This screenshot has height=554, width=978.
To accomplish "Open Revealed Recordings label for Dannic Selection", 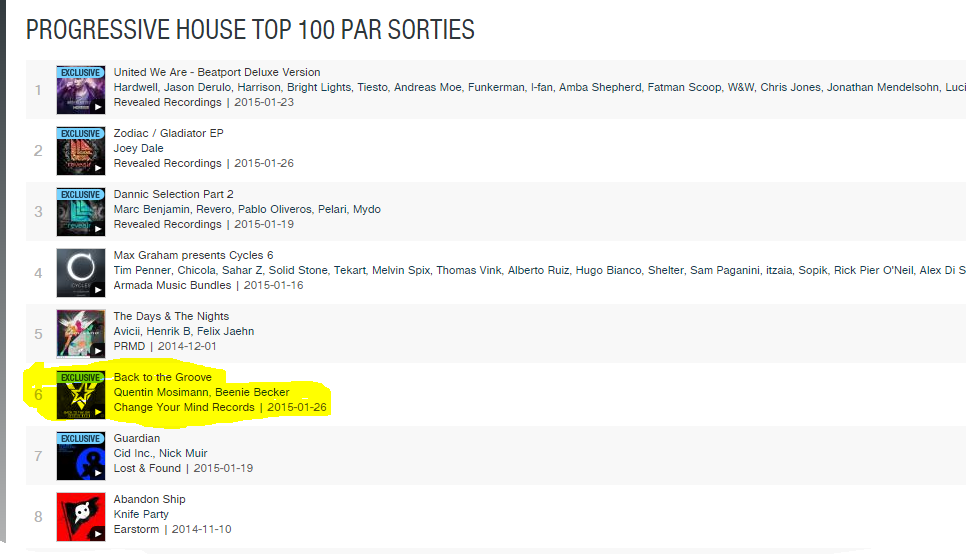I will (x=167, y=225).
